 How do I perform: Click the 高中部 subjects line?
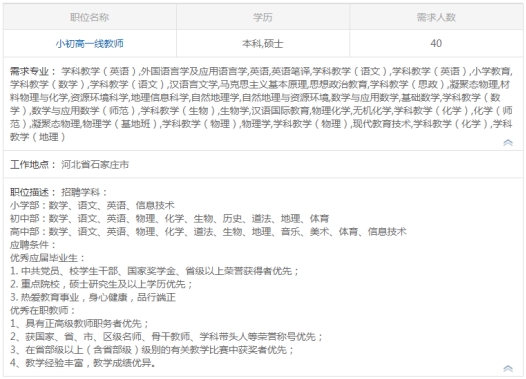coord(208,232)
